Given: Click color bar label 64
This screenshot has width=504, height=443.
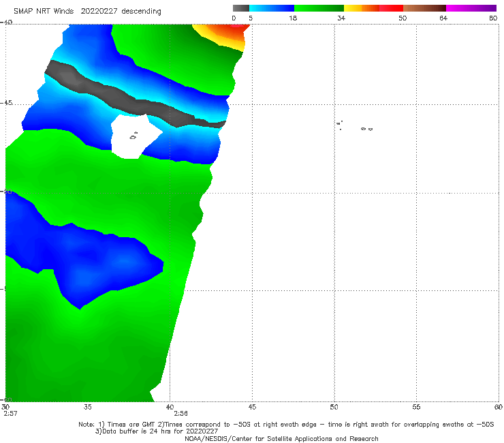Looking at the screenshot, I should point(443,18).
